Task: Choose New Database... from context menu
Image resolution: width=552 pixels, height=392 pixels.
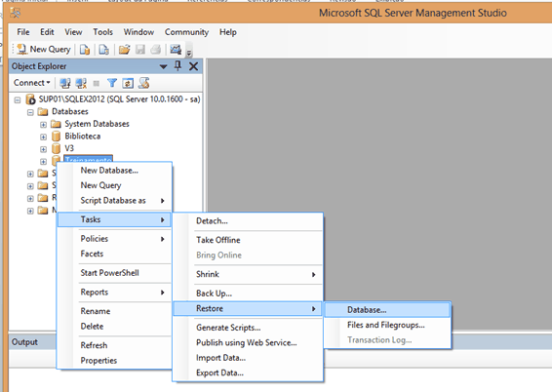Action: click(x=115, y=171)
